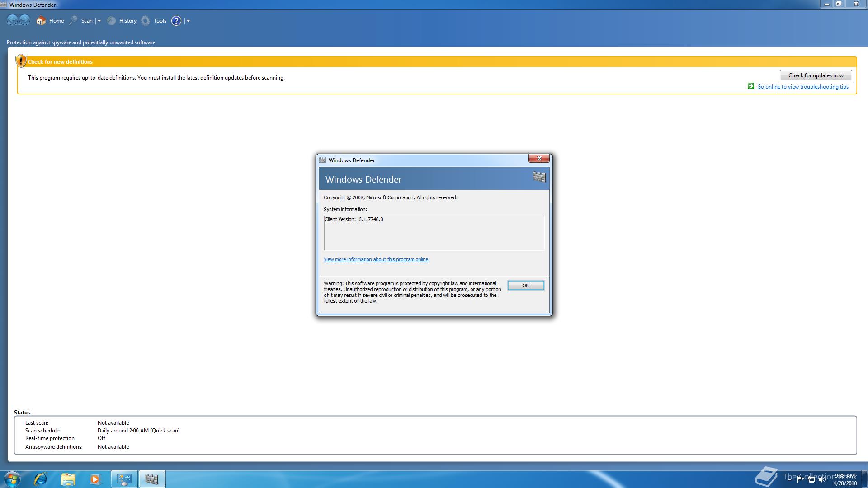Click 'Daily around 2:00 AM (Quick scan)' status value
This screenshot has width=868, height=488.
pos(139,431)
